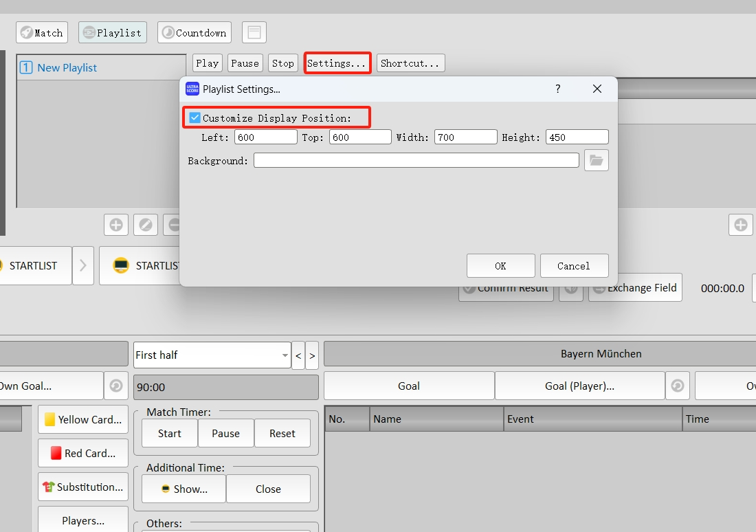Open the Red Card dialog
The image size is (756, 532).
(83, 453)
